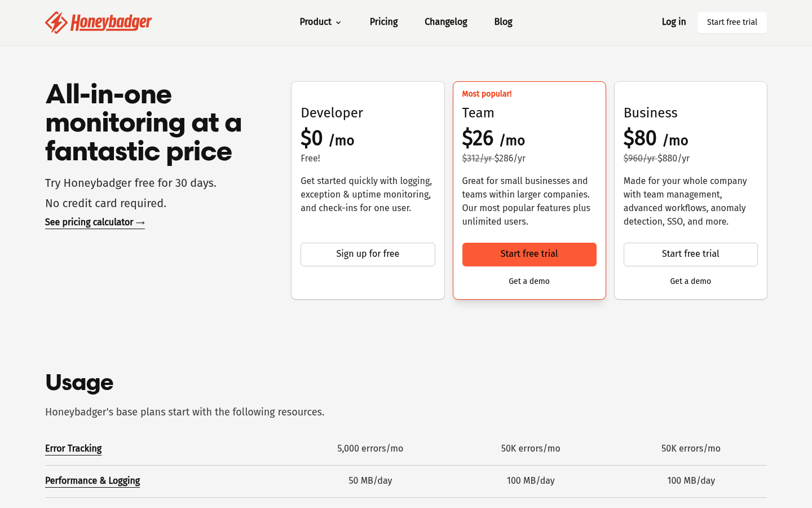
Task: Open See pricing calculator link
Action: click(95, 222)
